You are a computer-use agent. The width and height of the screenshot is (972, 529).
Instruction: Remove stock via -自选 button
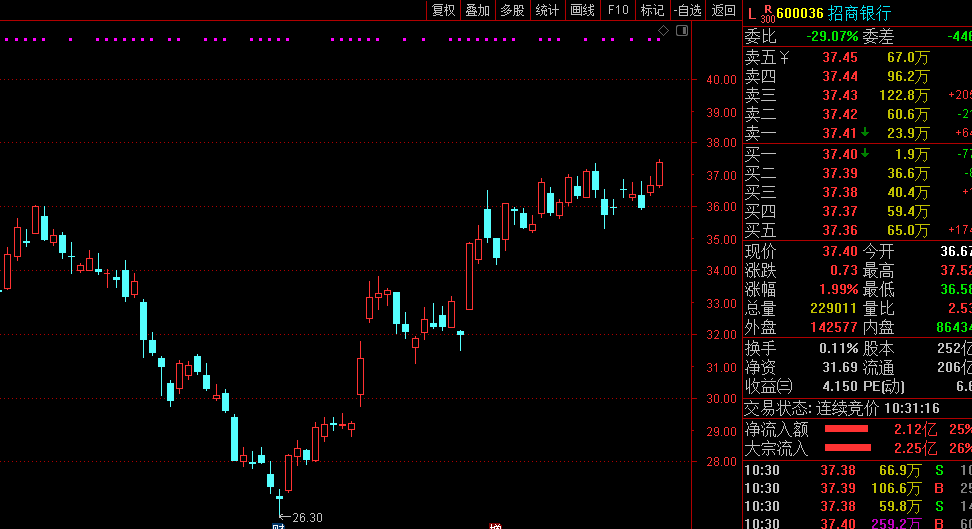[687, 10]
